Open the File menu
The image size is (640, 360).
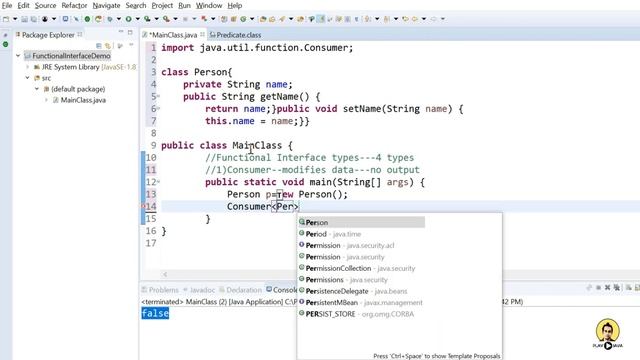click(7, 6)
